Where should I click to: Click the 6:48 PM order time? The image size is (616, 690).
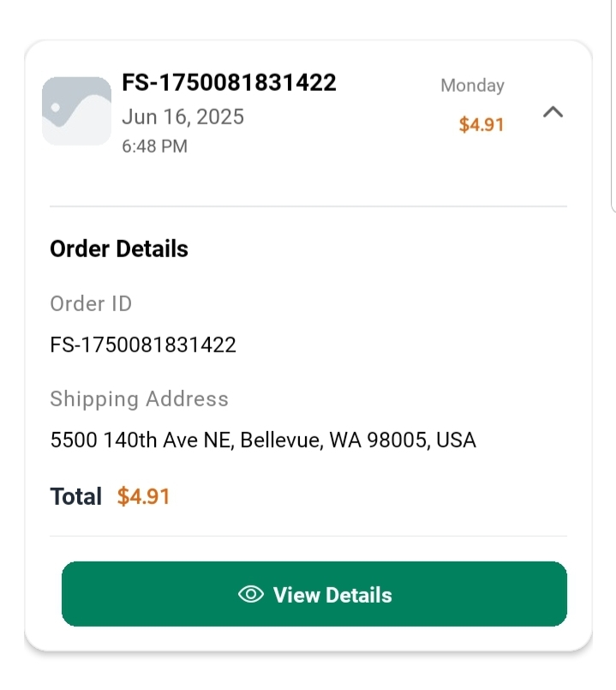pos(154,147)
